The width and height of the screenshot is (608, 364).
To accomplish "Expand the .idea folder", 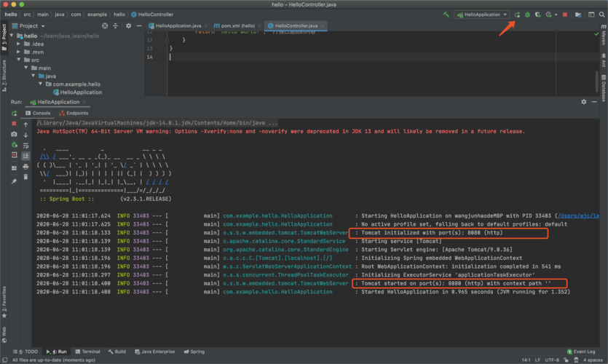I will [x=18, y=44].
